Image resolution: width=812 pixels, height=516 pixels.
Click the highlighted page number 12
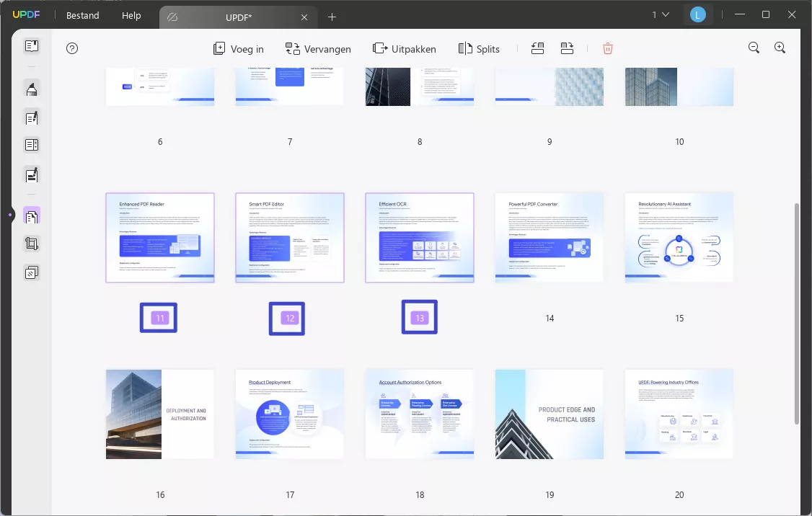(x=290, y=319)
